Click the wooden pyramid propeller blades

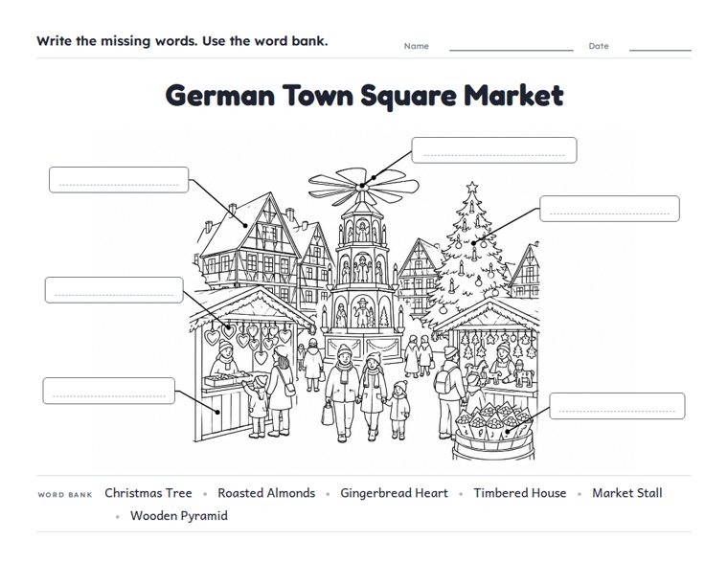(364, 187)
